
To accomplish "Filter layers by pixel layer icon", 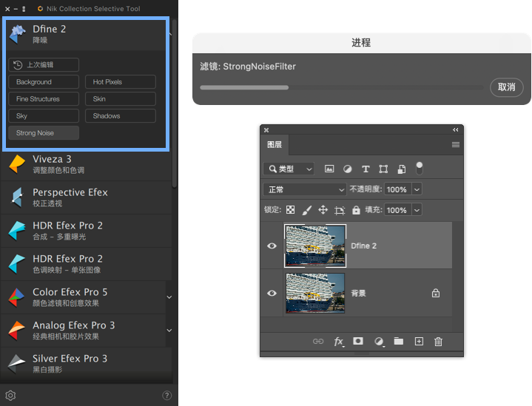I will pyautogui.click(x=329, y=169).
